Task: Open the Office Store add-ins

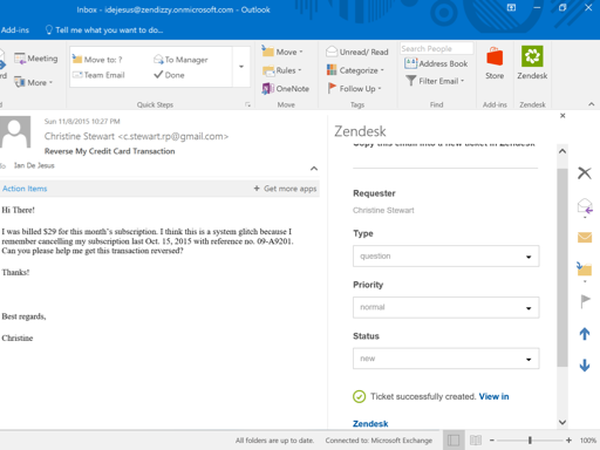Action: pyautogui.click(x=494, y=63)
